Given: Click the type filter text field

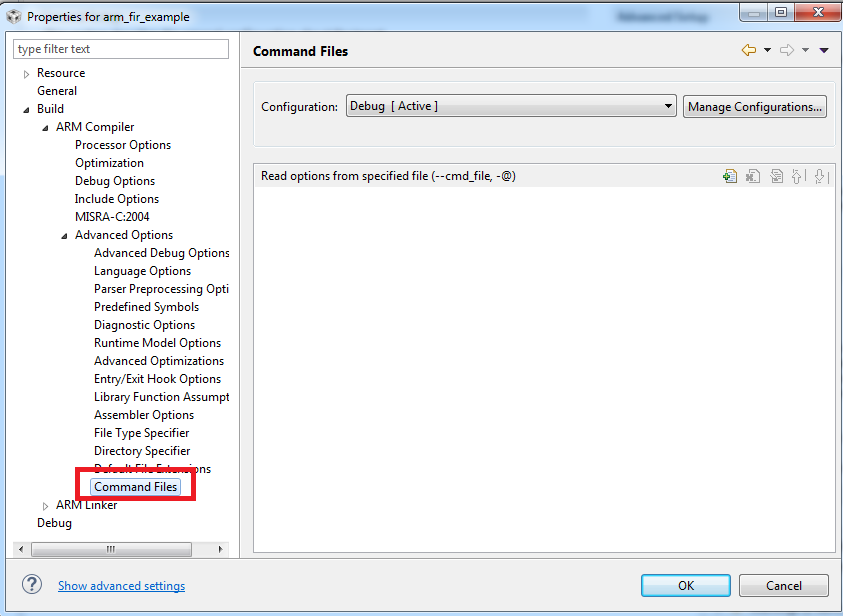Looking at the screenshot, I should pos(121,49).
